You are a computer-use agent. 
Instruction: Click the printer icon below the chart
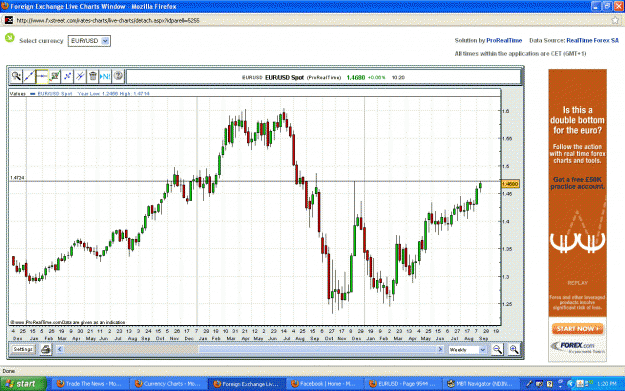(46, 350)
